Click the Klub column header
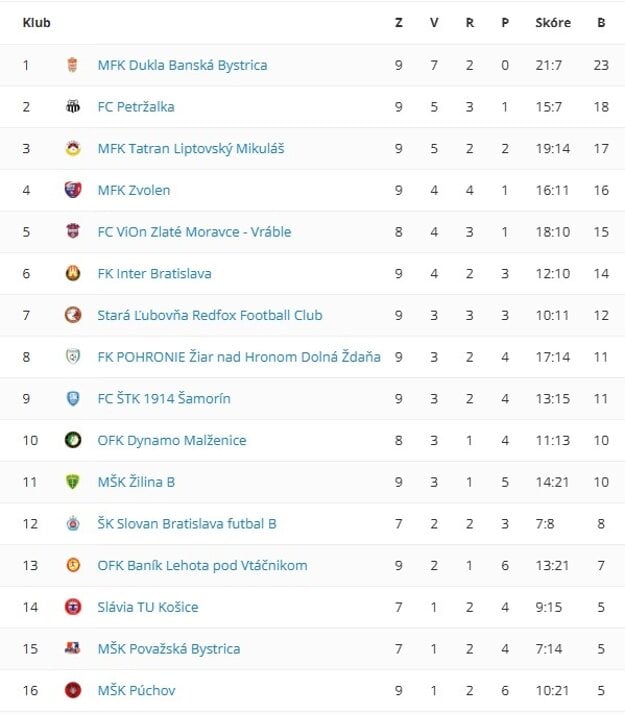 pos(36,22)
